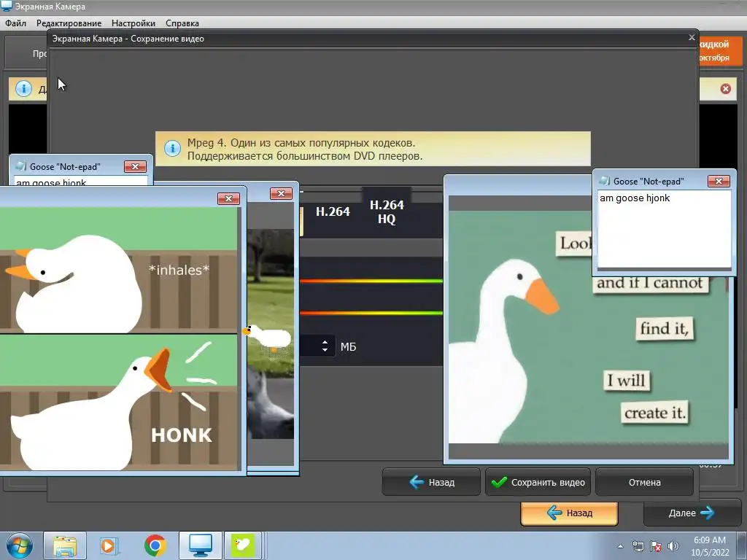This screenshot has width=747, height=560.
Task: Click the Экранная Камера title bar icon
Action: 6,6
